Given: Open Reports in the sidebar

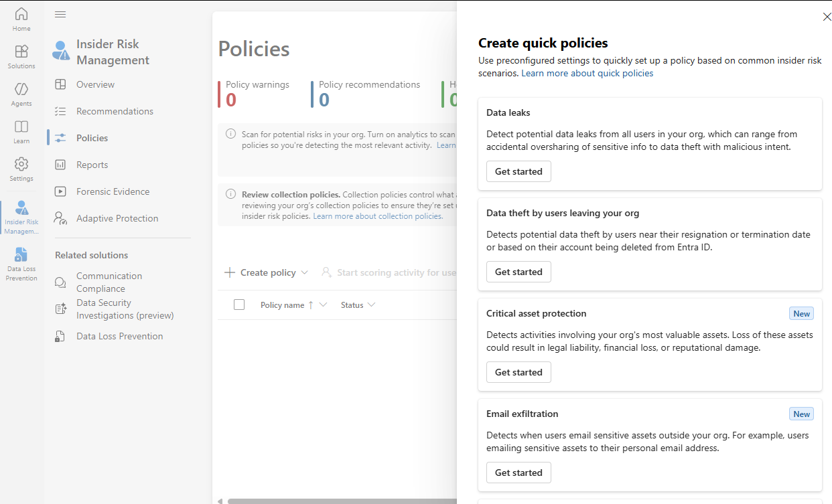Looking at the screenshot, I should point(92,165).
